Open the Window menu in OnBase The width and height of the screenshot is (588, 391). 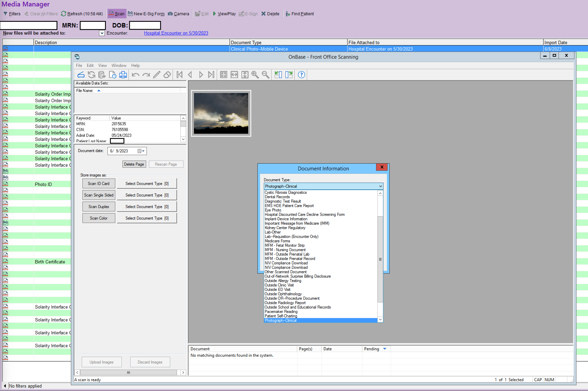119,65
